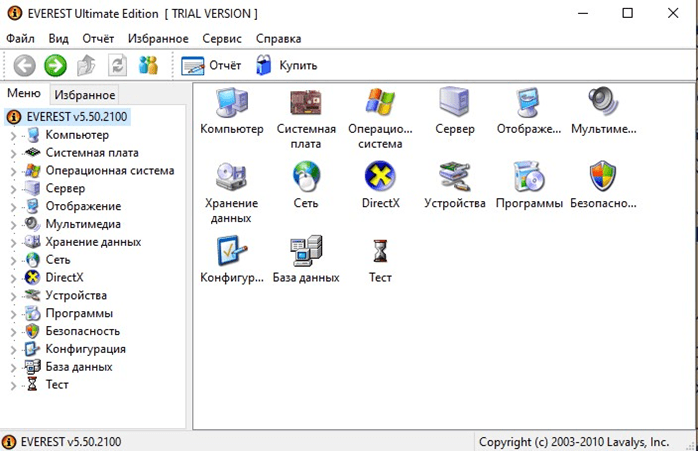Image resolution: width=699 pixels, height=452 pixels.
Task: Open the Сервер icon in main panel
Action: [454, 102]
